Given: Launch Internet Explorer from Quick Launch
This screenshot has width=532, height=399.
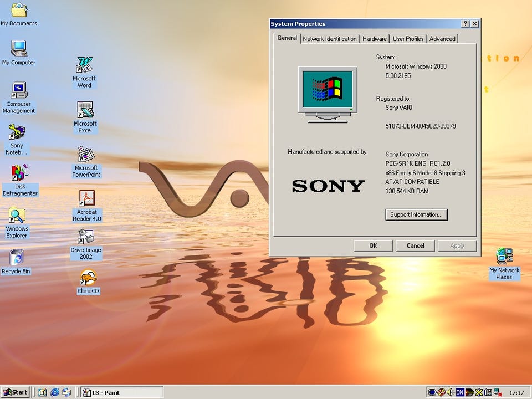Looking at the screenshot, I should (55, 392).
